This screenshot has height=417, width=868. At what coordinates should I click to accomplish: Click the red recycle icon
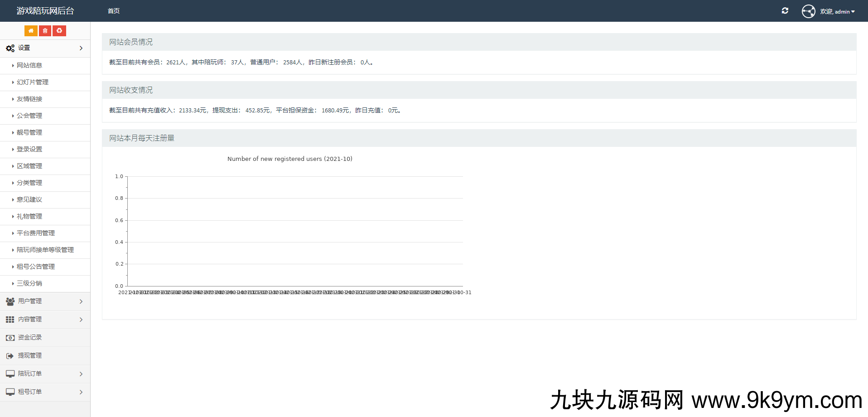pos(59,31)
